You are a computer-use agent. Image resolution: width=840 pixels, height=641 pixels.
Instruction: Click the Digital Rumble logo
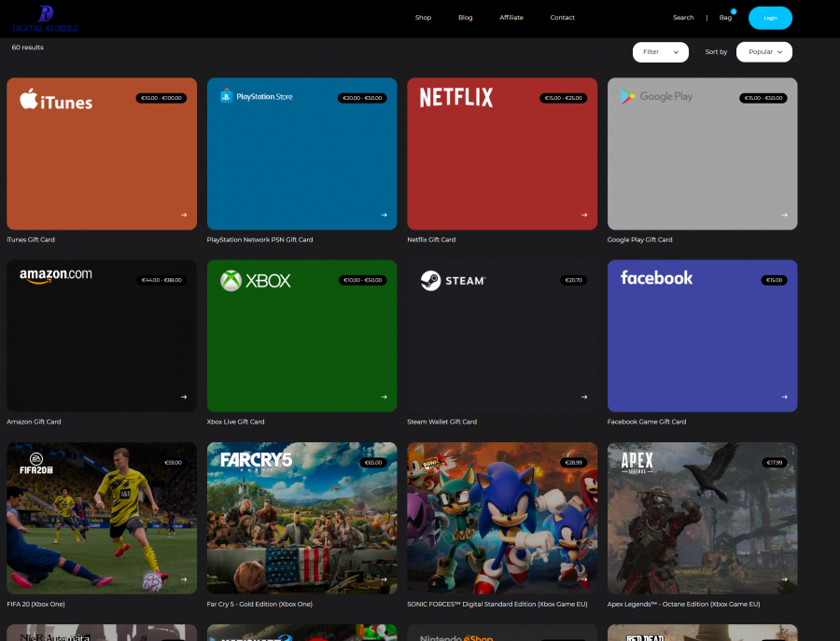pos(46,19)
